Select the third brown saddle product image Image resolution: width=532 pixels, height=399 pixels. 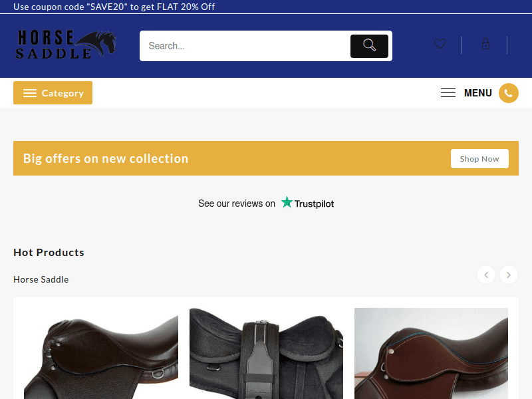click(x=431, y=354)
